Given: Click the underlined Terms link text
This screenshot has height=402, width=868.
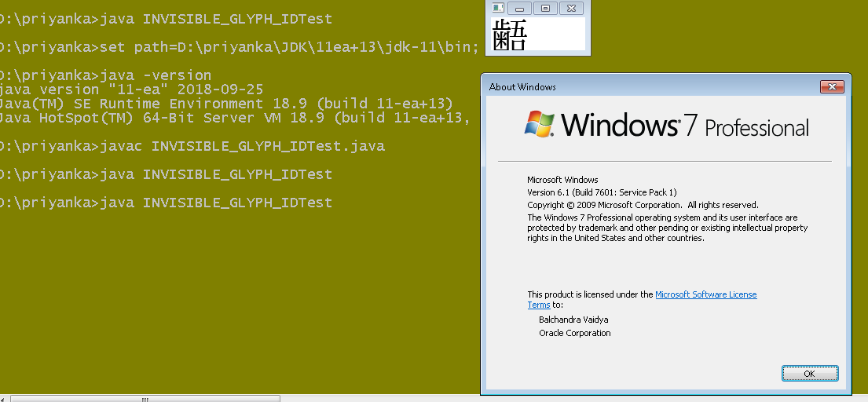Looking at the screenshot, I should click(538, 305).
